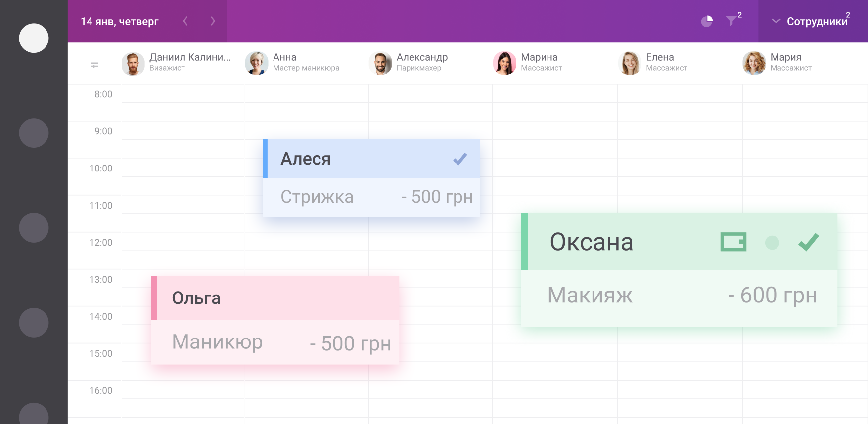The height and width of the screenshot is (424, 868).
Task: Go to the next day arrow
Action: [213, 21]
